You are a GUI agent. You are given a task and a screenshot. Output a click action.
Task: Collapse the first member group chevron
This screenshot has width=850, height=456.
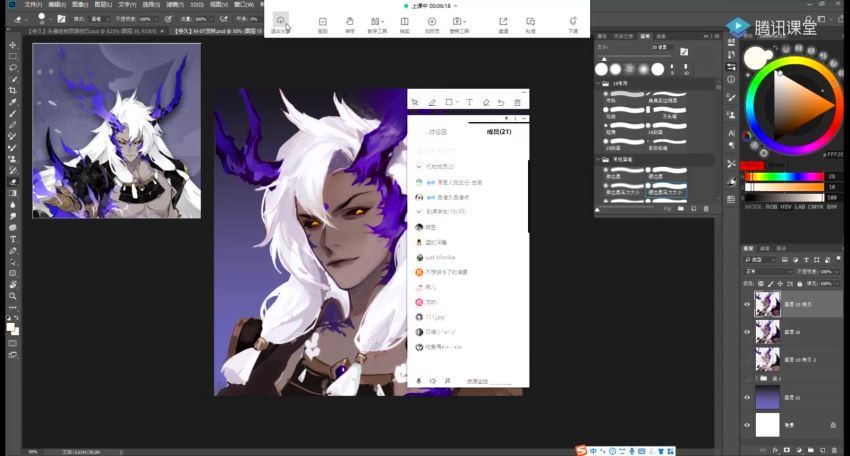[418, 166]
